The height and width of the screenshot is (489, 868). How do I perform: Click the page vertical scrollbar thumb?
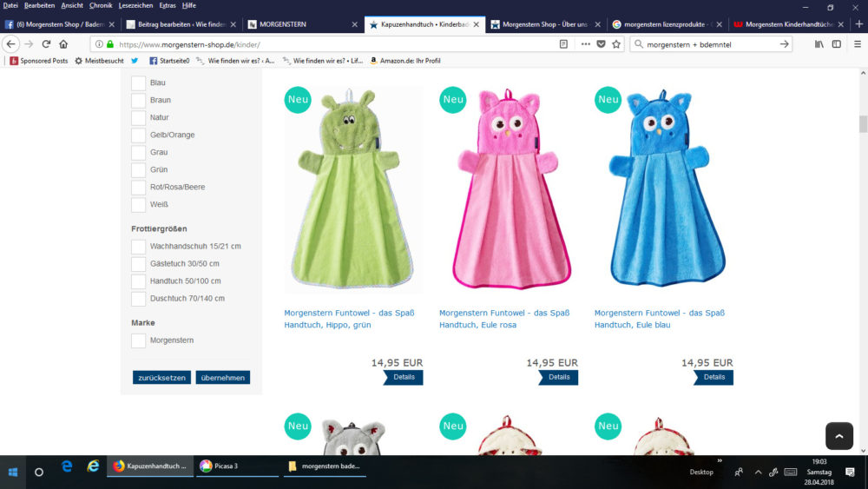click(x=863, y=124)
